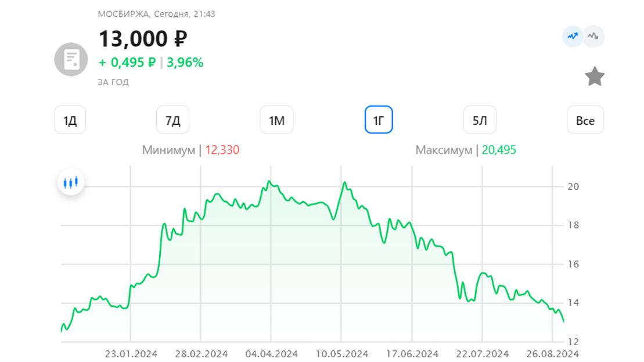This screenshot has height=362, width=644.
Task: Show the Все all-time range
Action: point(585,120)
